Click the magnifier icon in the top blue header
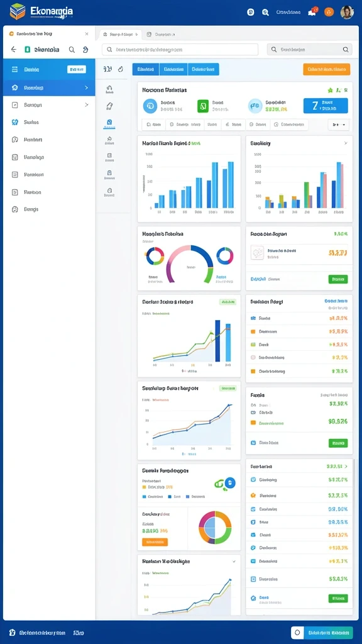Viewport: 362px width, 644px height. pos(265,13)
